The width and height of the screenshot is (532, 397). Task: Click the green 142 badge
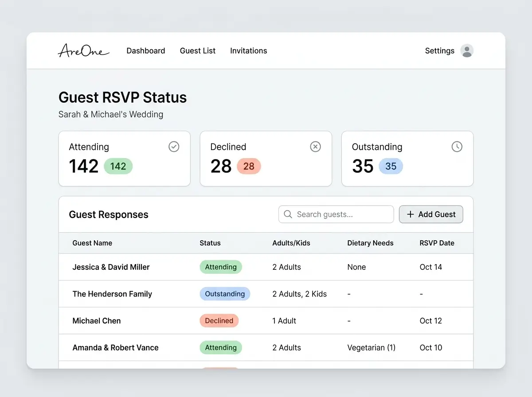118,166
